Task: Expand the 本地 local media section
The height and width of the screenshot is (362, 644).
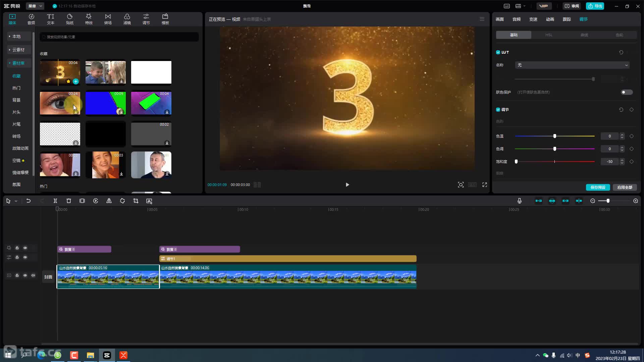Action: coord(19,36)
